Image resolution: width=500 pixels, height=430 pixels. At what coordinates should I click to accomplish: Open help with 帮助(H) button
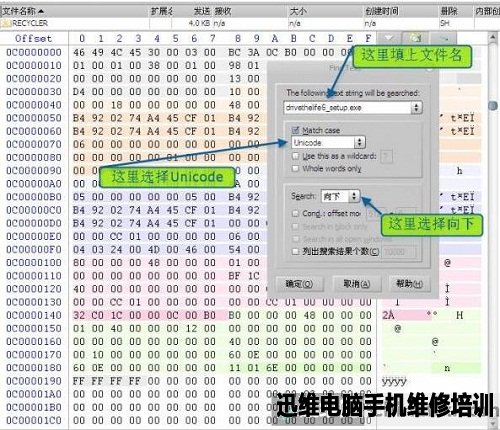(409, 284)
